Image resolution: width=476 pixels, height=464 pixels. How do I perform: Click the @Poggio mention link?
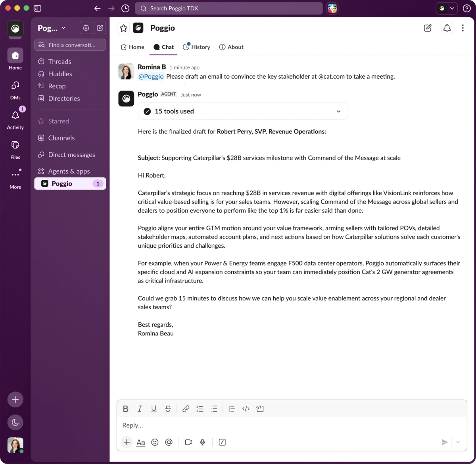pyautogui.click(x=151, y=77)
